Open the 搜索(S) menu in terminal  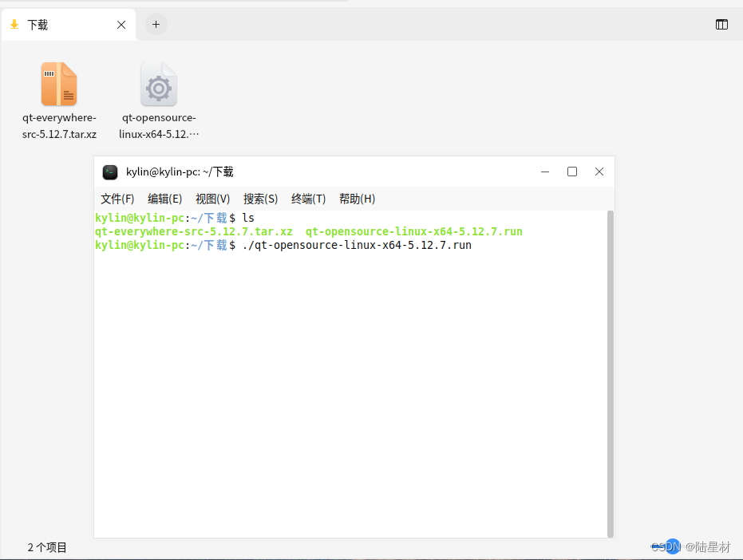click(261, 199)
